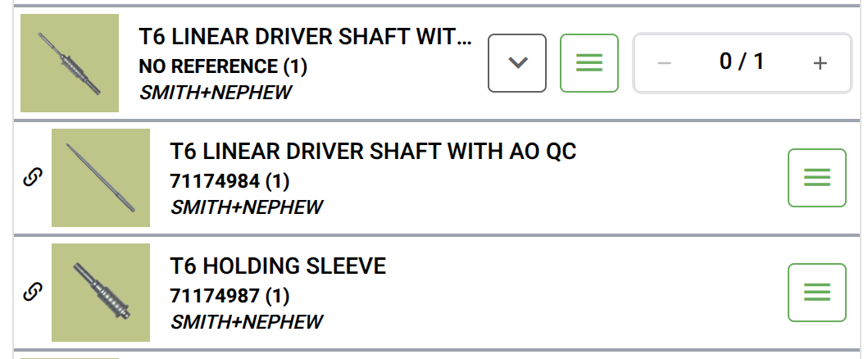868x359 pixels.
Task: Click the link icon beside T6 Holding Sleeve
Action: 31,292
